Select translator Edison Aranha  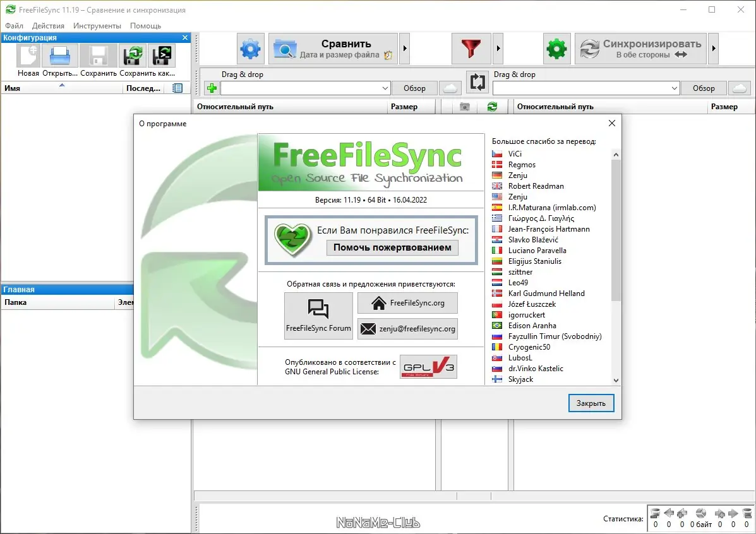coord(532,325)
